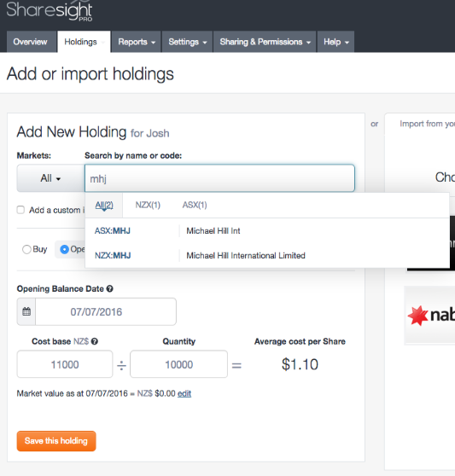Screen dimensions: 455x476
Task: Go to the Overview tab
Action: click(32, 42)
